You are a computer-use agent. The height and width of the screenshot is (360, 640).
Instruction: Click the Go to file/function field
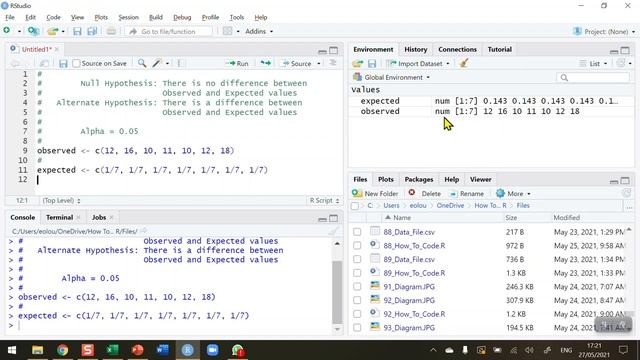coord(169,31)
